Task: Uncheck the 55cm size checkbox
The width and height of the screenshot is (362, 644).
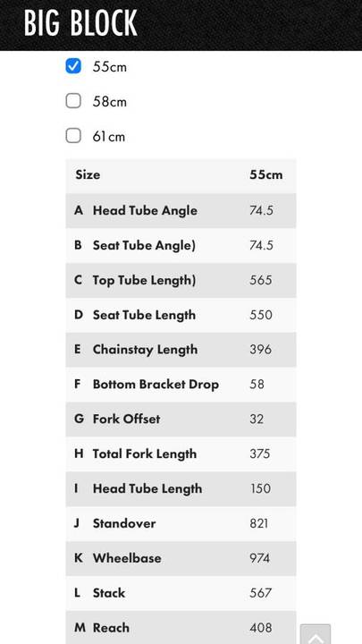Action: point(73,66)
